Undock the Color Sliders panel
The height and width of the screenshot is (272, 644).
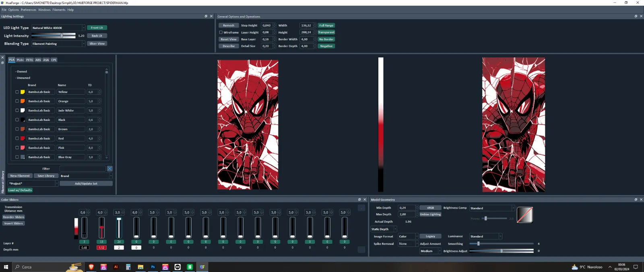(x=359, y=199)
